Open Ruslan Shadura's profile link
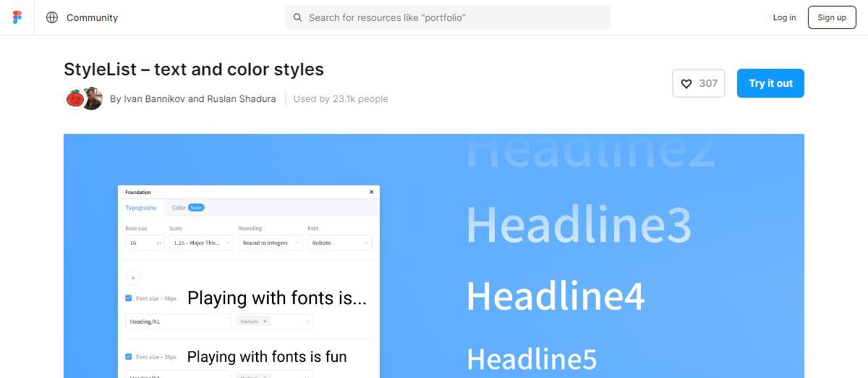 click(242, 98)
